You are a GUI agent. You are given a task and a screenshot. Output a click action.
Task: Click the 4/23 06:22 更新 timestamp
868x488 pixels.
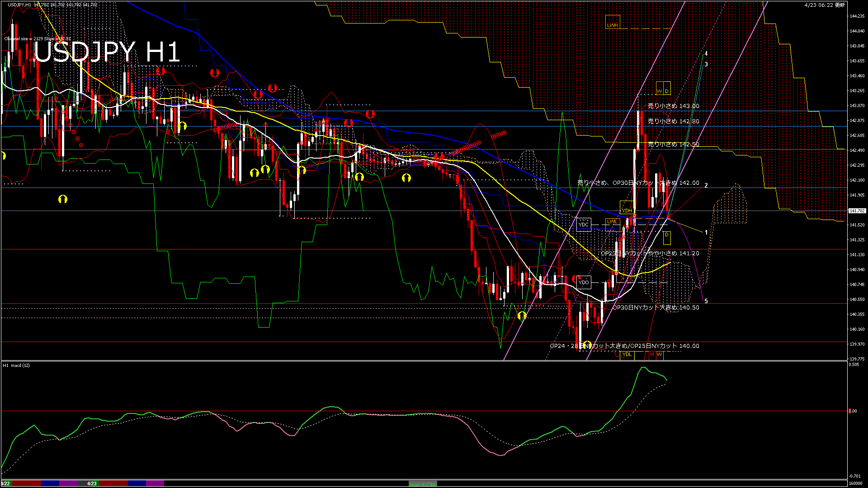824,5
